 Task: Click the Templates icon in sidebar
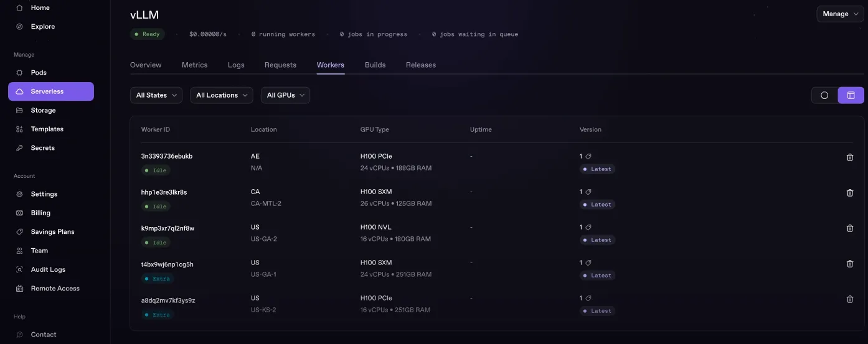click(x=19, y=129)
